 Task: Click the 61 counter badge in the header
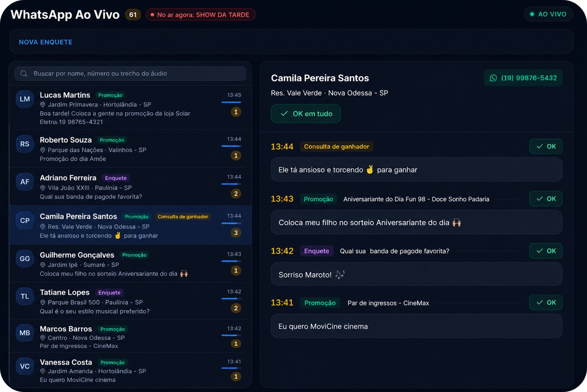tap(133, 15)
